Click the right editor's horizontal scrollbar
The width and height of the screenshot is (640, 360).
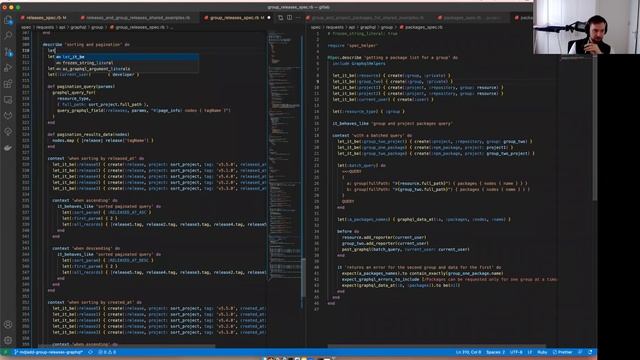coord(437,346)
